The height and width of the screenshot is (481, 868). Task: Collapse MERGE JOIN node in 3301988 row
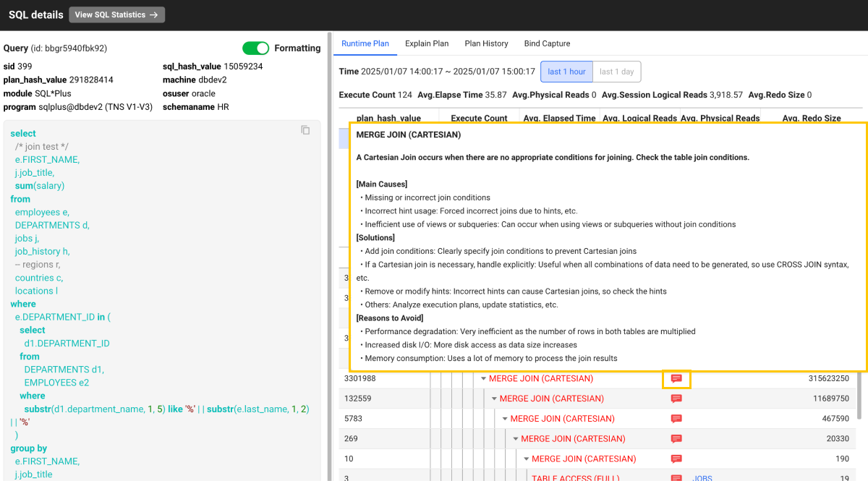483,378
